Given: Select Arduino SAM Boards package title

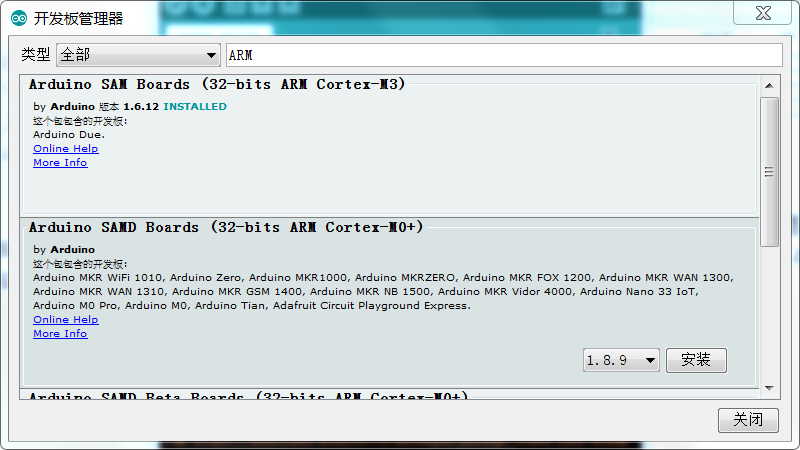Looking at the screenshot, I should pyautogui.click(x=217, y=84).
